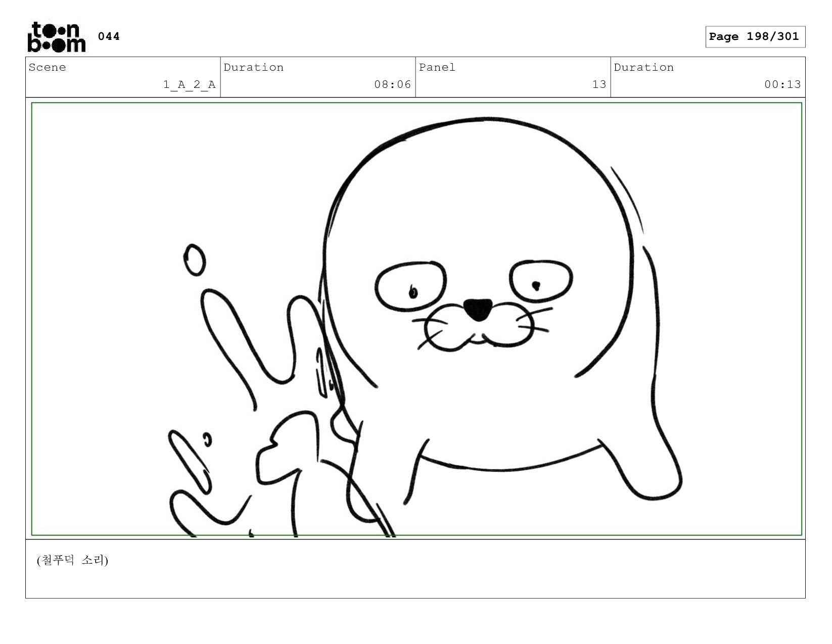This screenshot has height=644, width=832.
Task: Click the Toon Boom logo
Action: point(56,37)
